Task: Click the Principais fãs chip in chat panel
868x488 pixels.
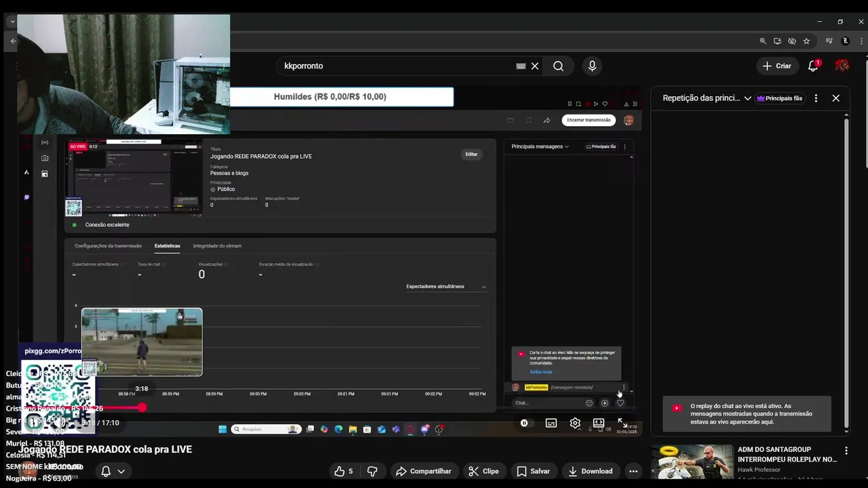Action: [x=780, y=98]
